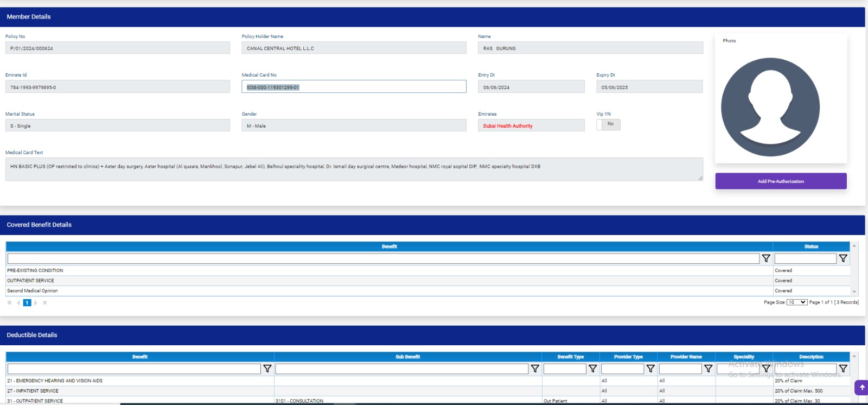Sort by Speciality column header
The height and width of the screenshot is (405, 868).
pyautogui.click(x=744, y=357)
